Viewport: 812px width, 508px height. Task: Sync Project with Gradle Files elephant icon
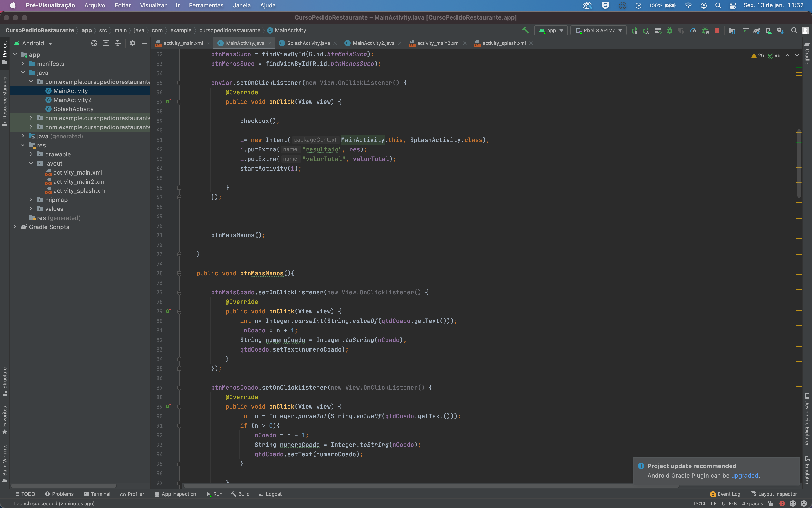tap(757, 31)
